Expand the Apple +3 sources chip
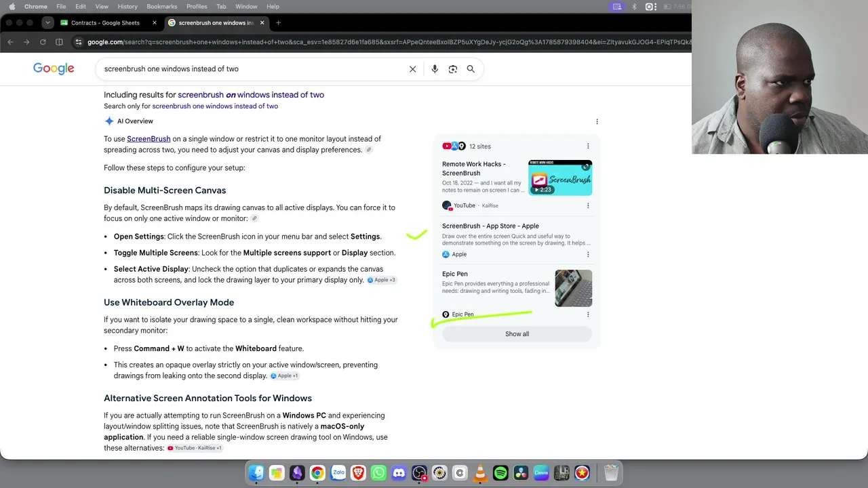Image resolution: width=868 pixels, height=488 pixels. pyautogui.click(x=381, y=280)
